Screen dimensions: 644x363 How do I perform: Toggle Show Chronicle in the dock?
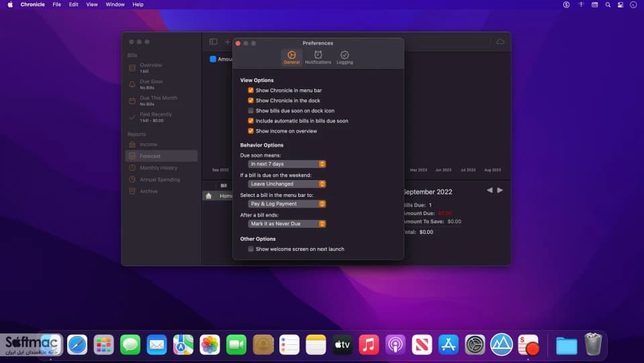tap(250, 100)
